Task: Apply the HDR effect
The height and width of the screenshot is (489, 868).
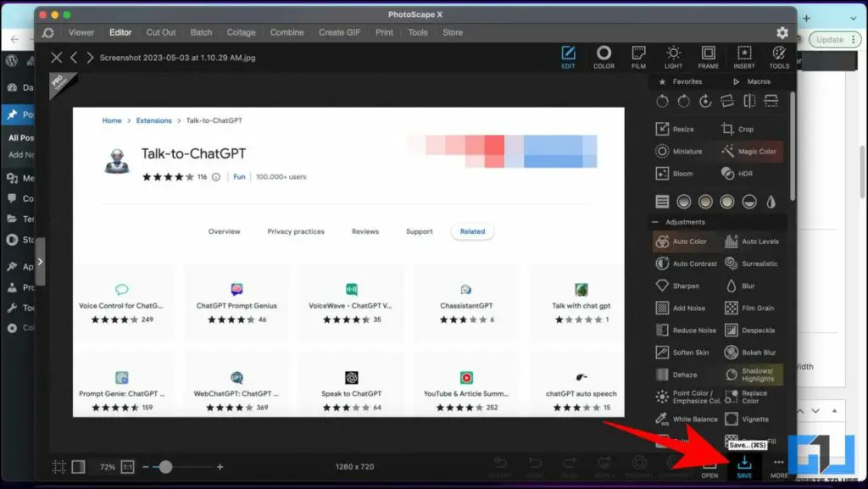Action: 737,174
